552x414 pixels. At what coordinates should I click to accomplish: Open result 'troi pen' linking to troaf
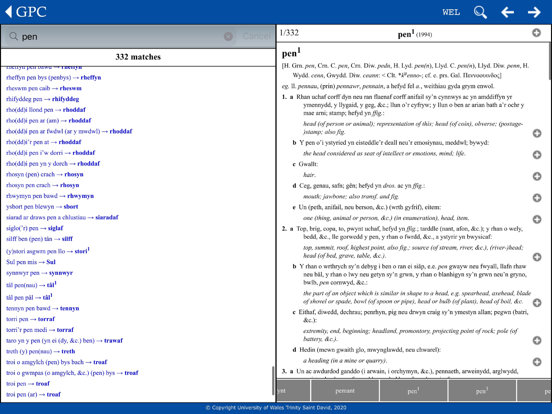(x=28, y=384)
